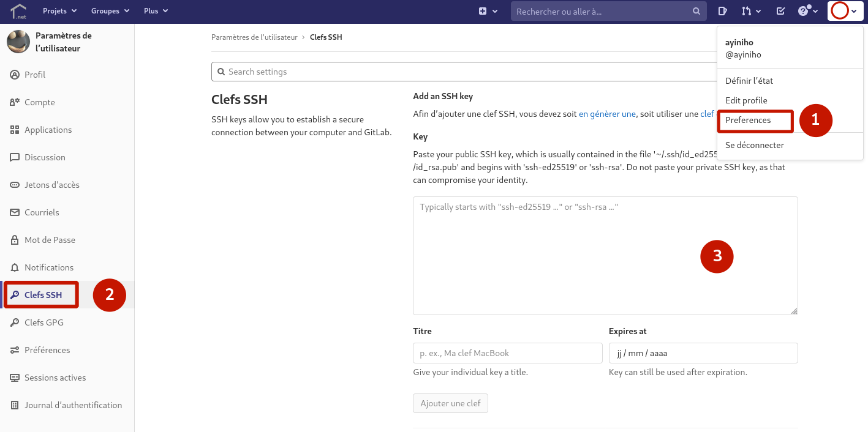This screenshot has height=432, width=868.
Task: Follow the "en générer une" link
Action: [x=607, y=114]
